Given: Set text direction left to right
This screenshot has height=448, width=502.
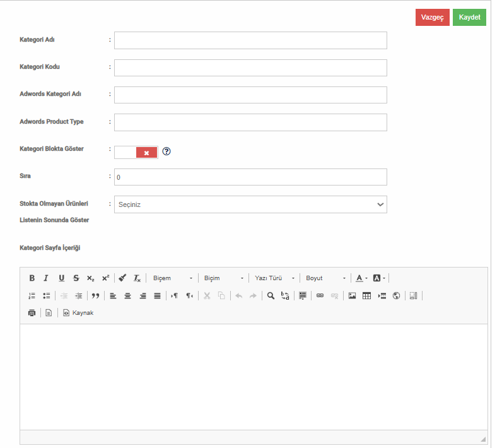Looking at the screenshot, I should [x=174, y=295].
